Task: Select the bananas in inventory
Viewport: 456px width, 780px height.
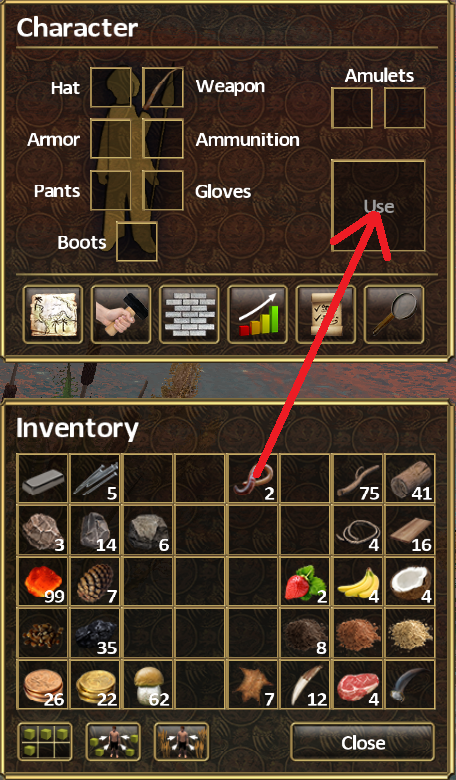Action: pyautogui.click(x=358, y=582)
